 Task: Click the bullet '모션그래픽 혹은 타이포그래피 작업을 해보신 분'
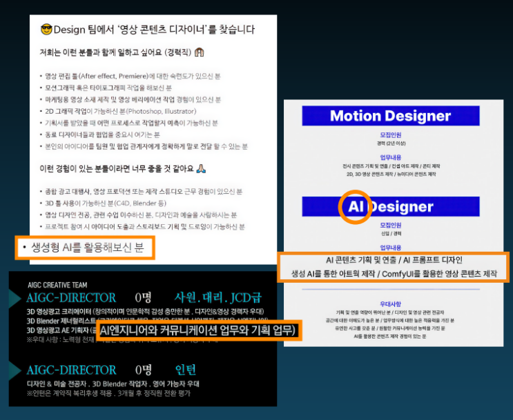point(108,88)
